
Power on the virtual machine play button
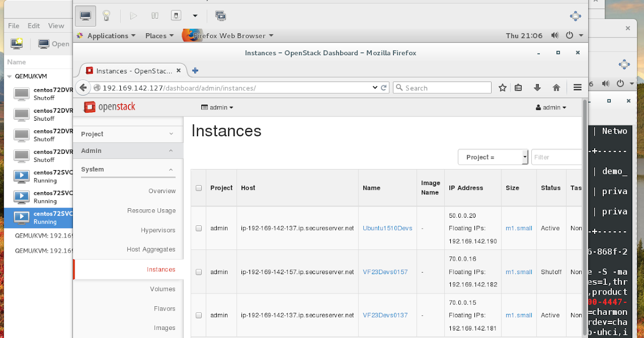133,16
